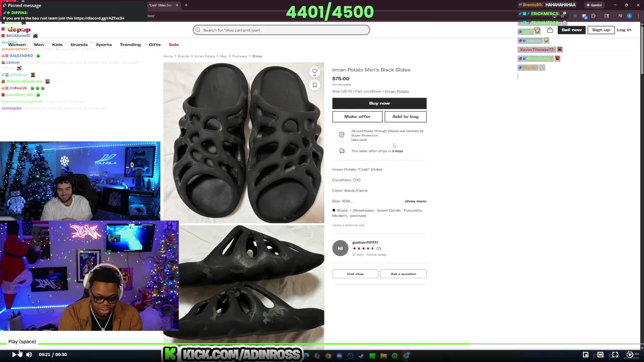Click the Home breadcrumb
Screen dimensions: 644x362
click(168, 56)
